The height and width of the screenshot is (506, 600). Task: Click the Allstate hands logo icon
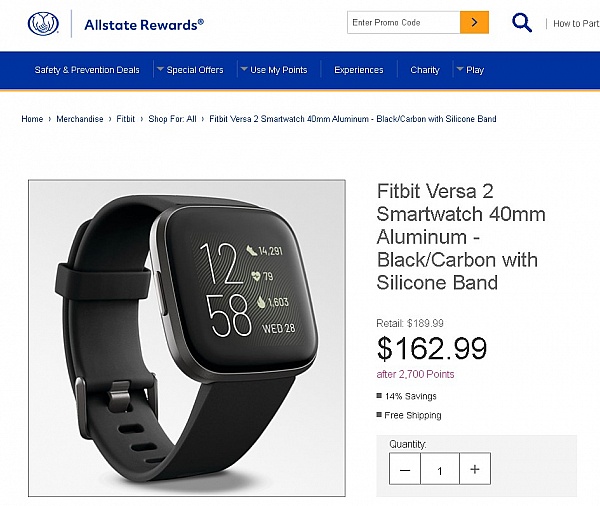point(43,24)
